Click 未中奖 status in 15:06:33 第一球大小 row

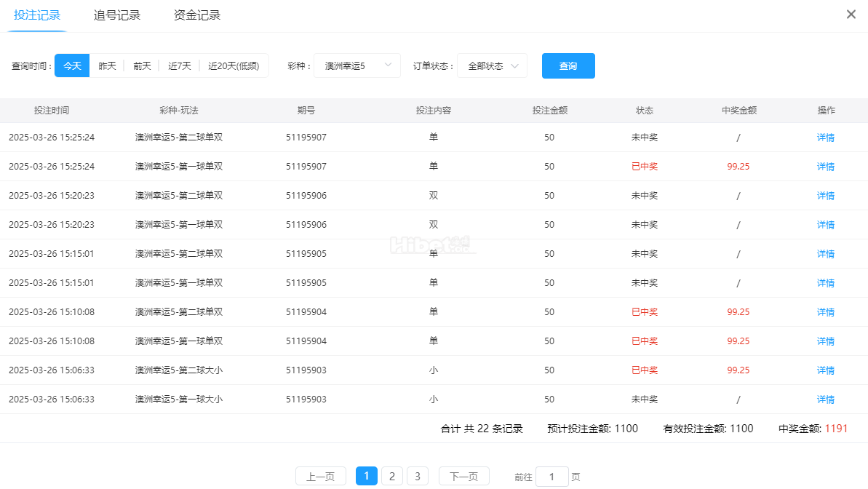pyautogui.click(x=645, y=399)
